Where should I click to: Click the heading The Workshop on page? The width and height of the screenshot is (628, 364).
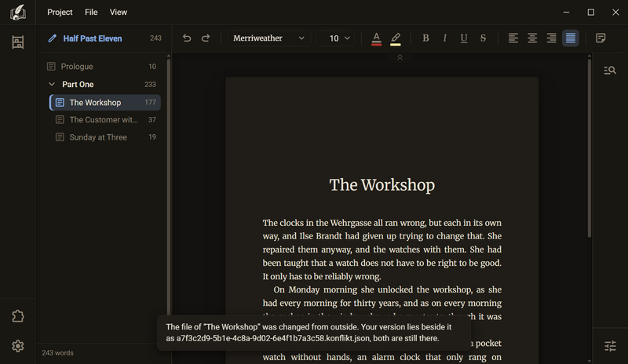click(382, 185)
